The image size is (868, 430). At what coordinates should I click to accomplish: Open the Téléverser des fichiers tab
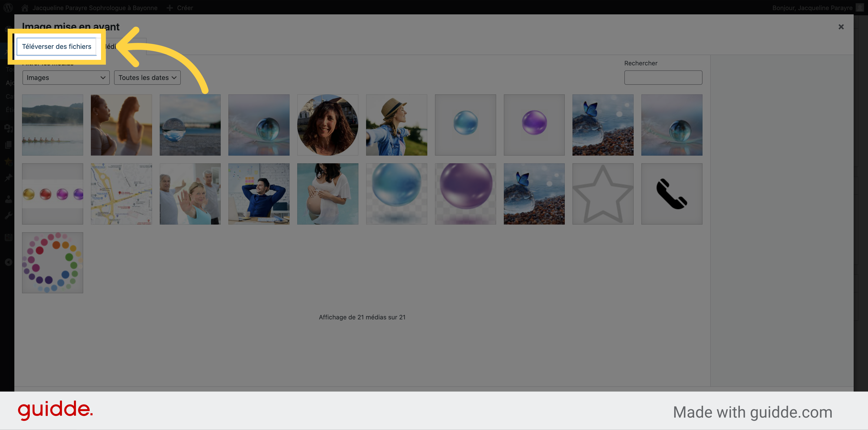57,46
